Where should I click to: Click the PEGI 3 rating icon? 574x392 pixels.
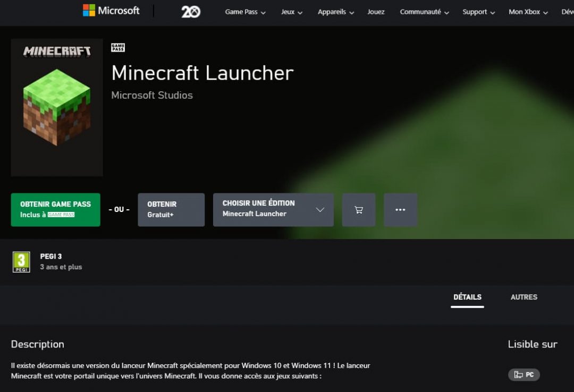(x=22, y=261)
